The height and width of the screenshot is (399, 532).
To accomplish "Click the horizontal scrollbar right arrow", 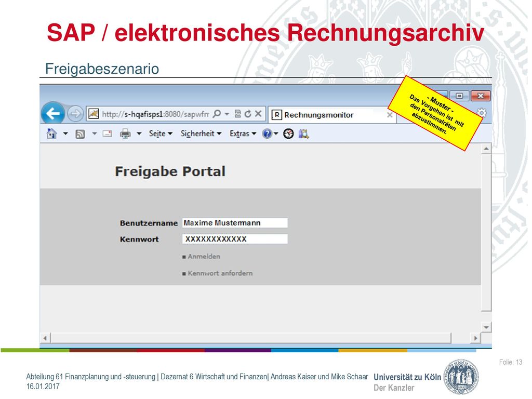I will point(476,338).
